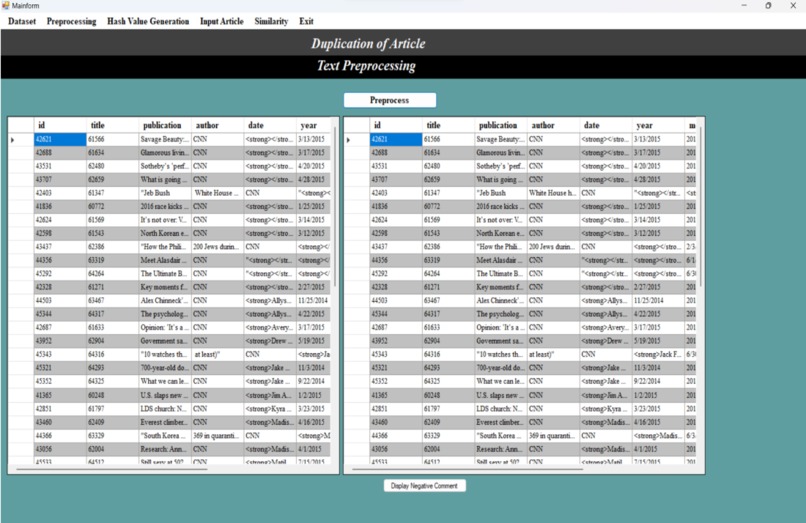The height and width of the screenshot is (523, 806).
Task: Click date column header in left table
Action: 270,125
